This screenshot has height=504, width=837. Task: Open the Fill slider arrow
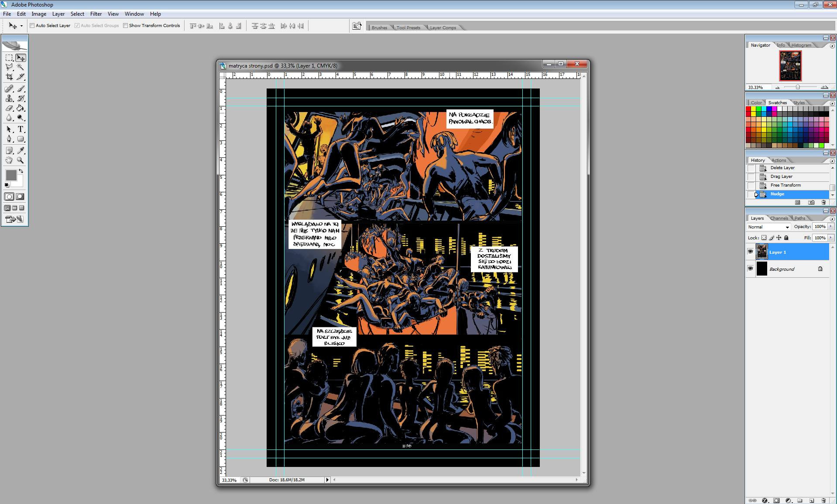pyautogui.click(x=831, y=238)
